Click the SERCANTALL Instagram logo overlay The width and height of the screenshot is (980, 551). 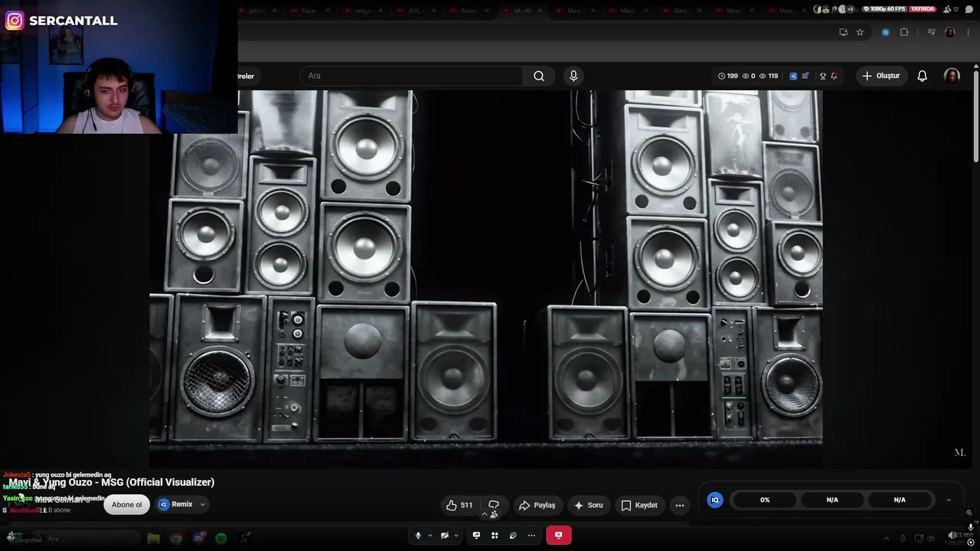pos(15,21)
